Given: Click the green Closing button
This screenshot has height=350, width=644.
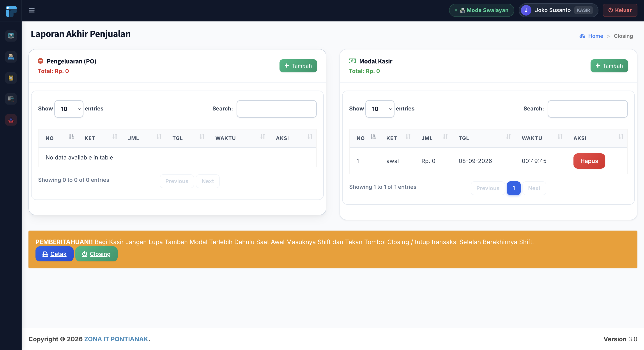Looking at the screenshot, I should [x=96, y=254].
